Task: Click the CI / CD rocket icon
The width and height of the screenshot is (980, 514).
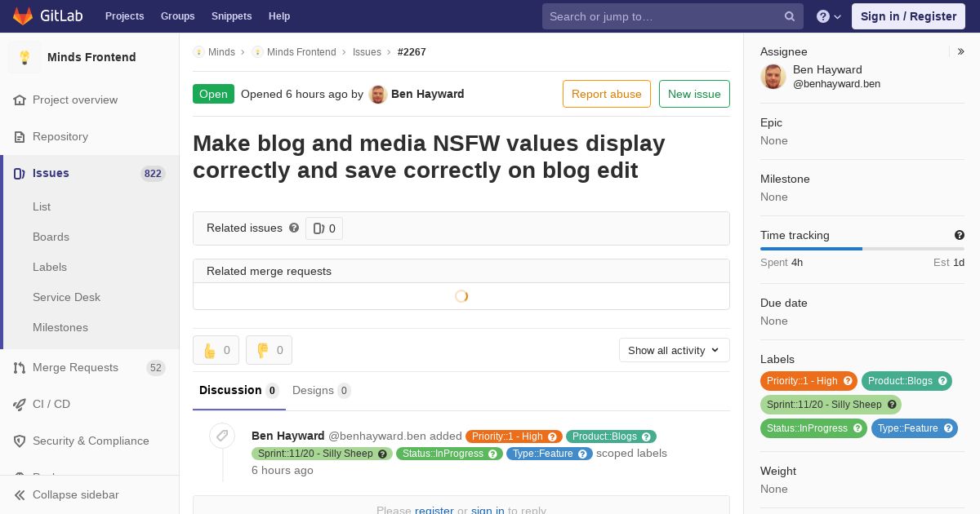Action: click(x=20, y=405)
